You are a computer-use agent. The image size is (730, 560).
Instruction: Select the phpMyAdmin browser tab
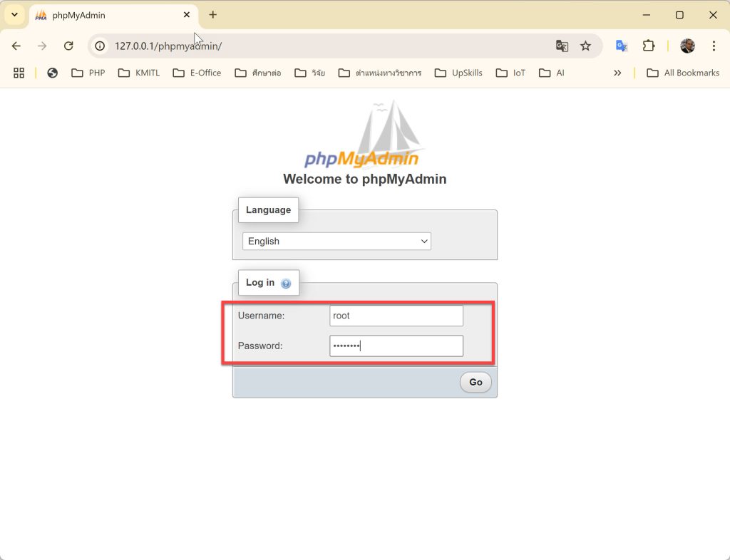pos(114,15)
